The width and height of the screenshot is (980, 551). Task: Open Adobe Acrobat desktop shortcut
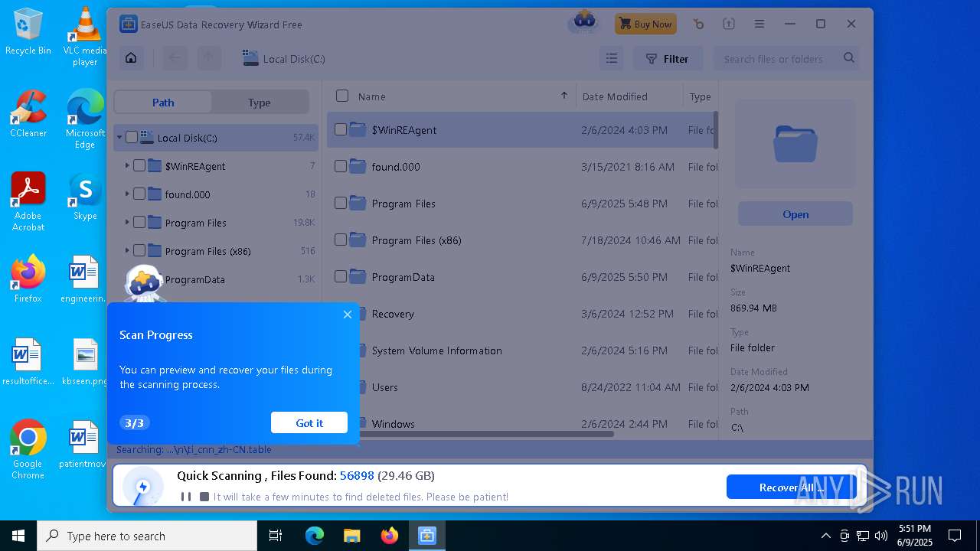[x=28, y=201]
